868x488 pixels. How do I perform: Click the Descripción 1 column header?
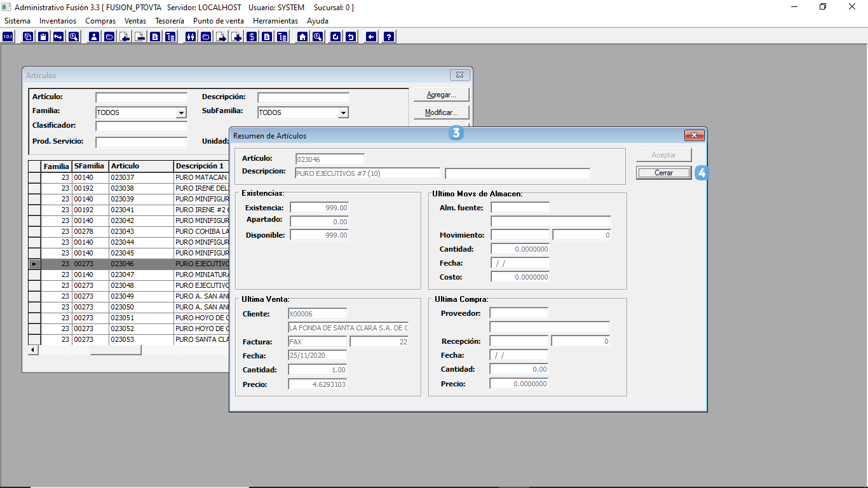click(201, 166)
